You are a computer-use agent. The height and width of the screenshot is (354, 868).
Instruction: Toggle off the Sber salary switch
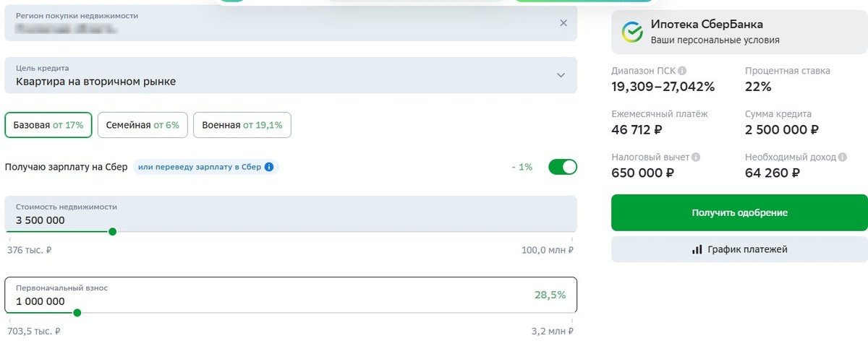click(x=563, y=167)
